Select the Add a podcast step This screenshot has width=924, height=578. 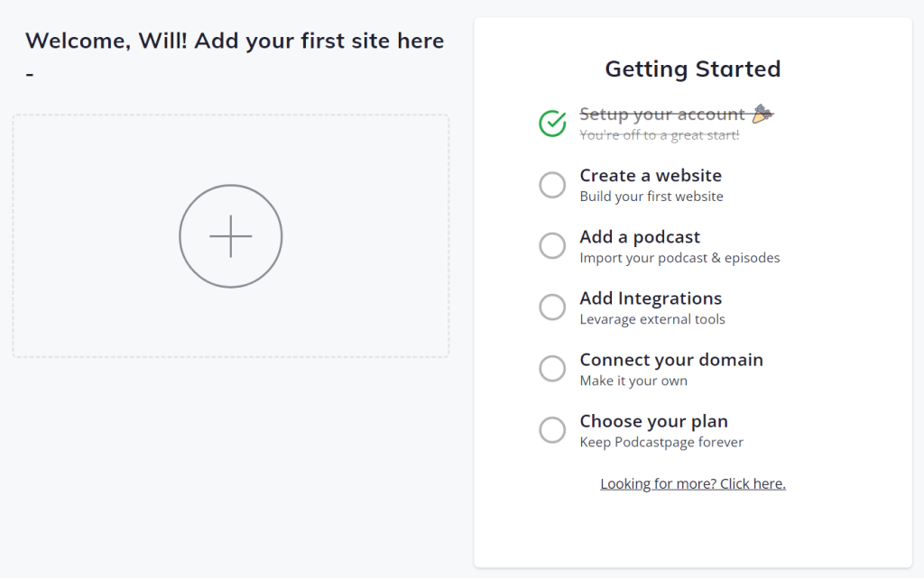[x=639, y=236]
